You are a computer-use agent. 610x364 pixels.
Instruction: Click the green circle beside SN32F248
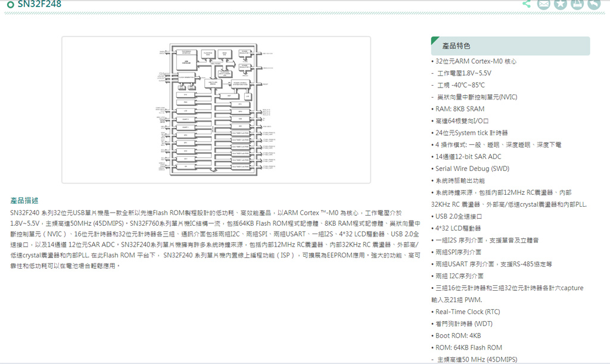pos(11,5)
